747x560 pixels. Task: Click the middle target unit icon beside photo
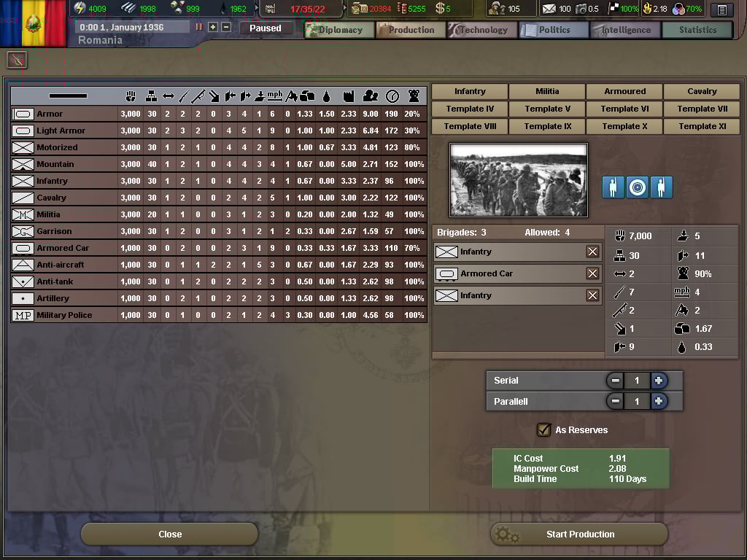[x=638, y=187]
